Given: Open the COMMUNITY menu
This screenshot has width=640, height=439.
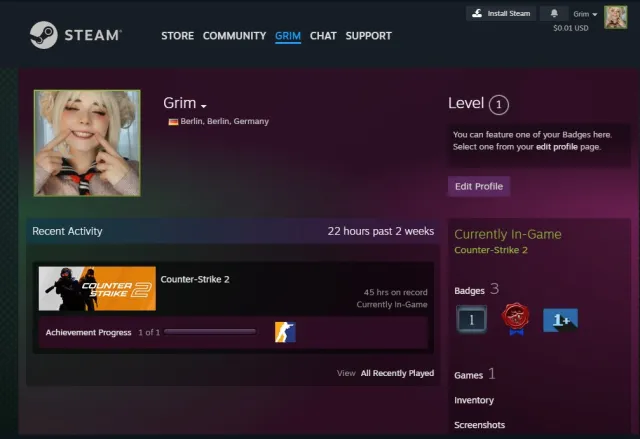Looking at the screenshot, I should tap(234, 36).
